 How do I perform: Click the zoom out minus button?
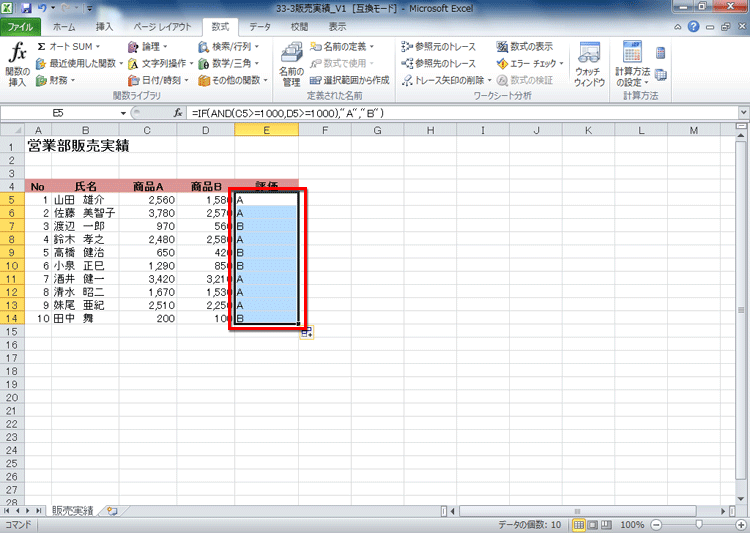point(656,525)
